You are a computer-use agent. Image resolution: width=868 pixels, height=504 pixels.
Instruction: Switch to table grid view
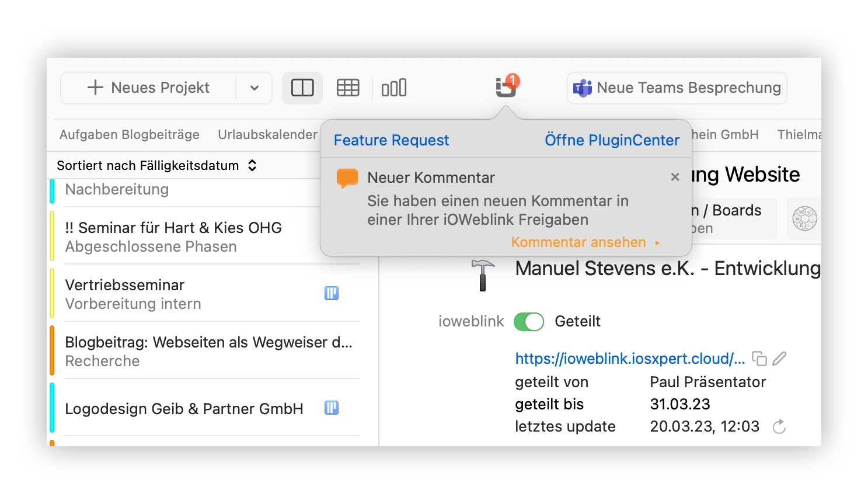348,88
